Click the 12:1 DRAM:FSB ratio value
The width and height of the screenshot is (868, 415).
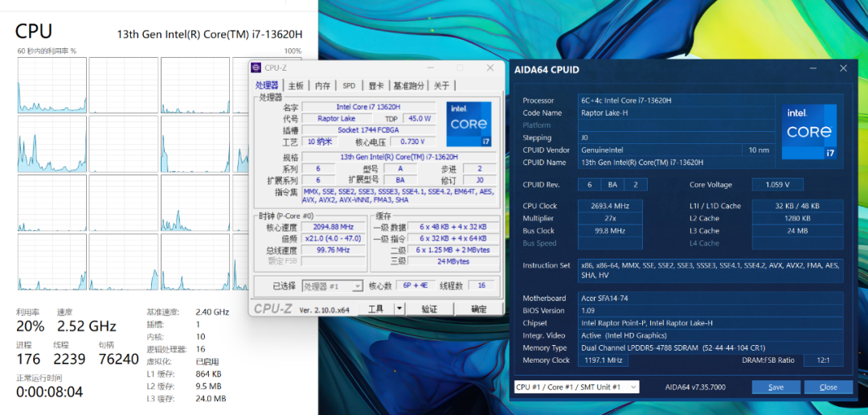(824, 360)
